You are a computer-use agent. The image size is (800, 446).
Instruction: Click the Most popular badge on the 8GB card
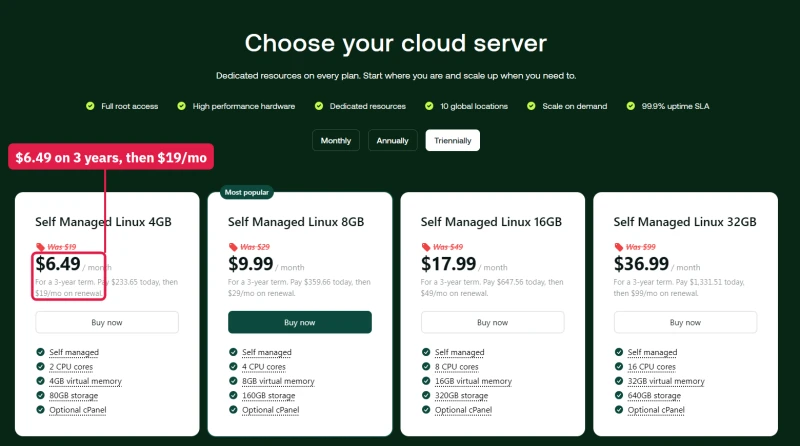[x=247, y=192]
